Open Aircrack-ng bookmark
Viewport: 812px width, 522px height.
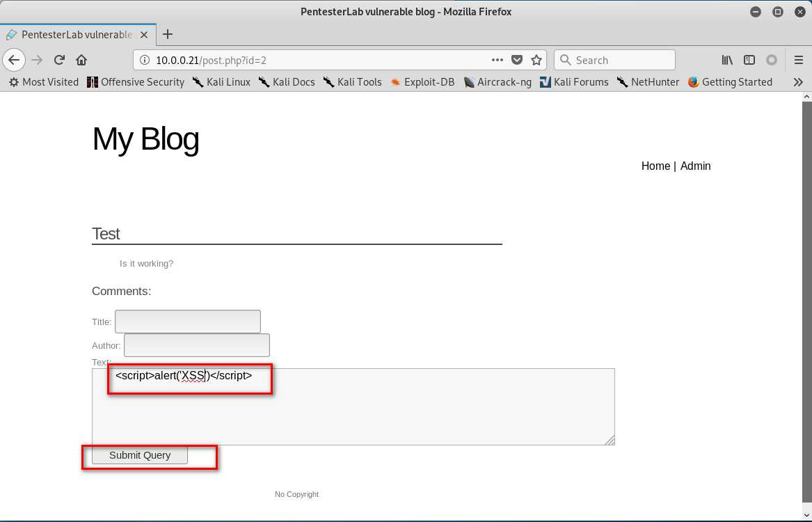point(497,82)
